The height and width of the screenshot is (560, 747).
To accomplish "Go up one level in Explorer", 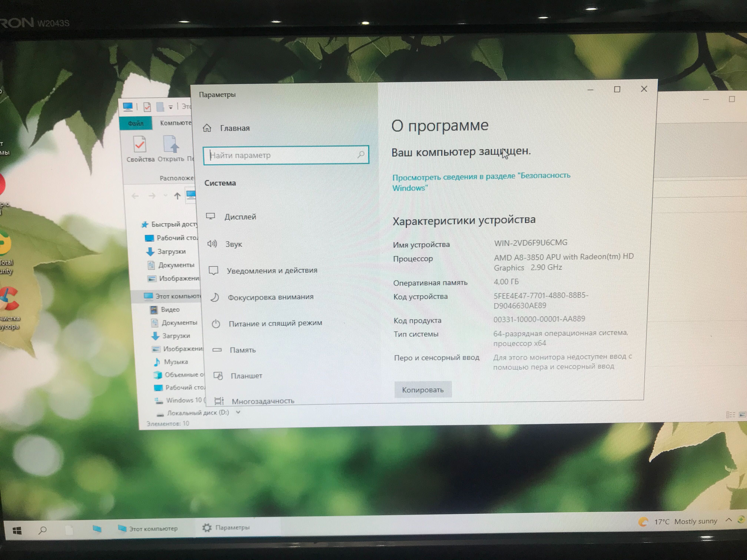I will point(177,196).
